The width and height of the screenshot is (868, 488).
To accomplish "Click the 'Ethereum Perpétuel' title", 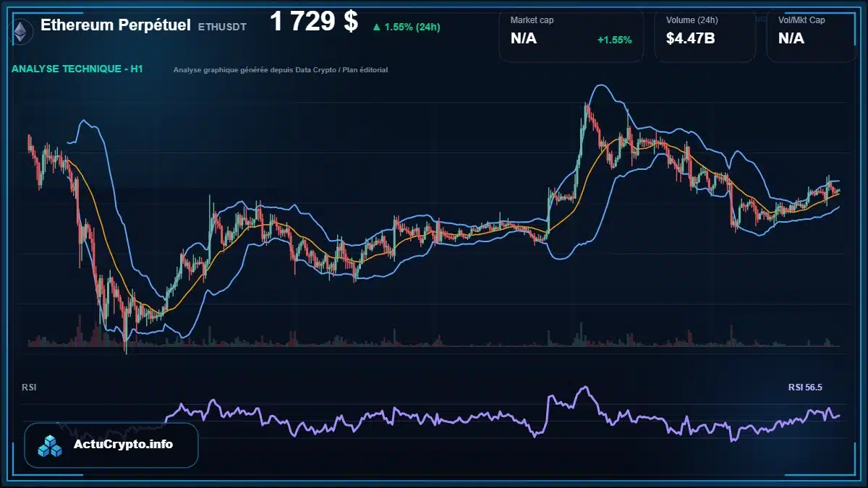I will (116, 25).
